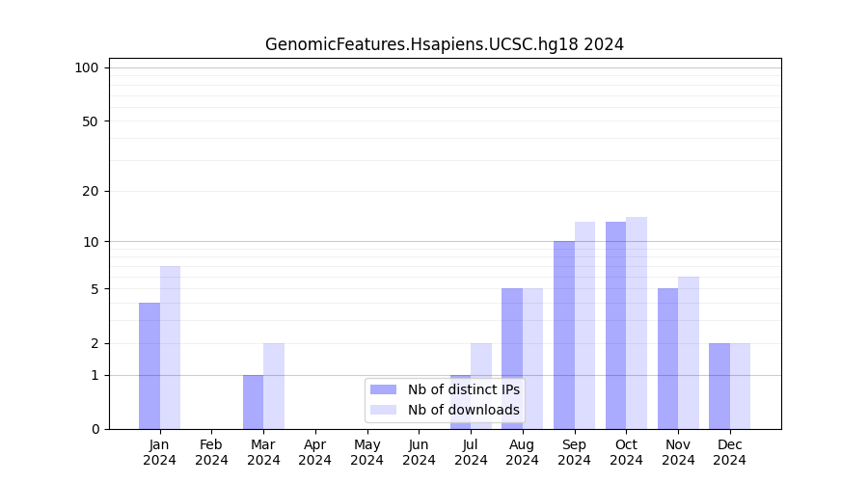Viewport: 868px width, 482px height.
Task: Click the January distinct IPs bar
Action: coord(149,365)
